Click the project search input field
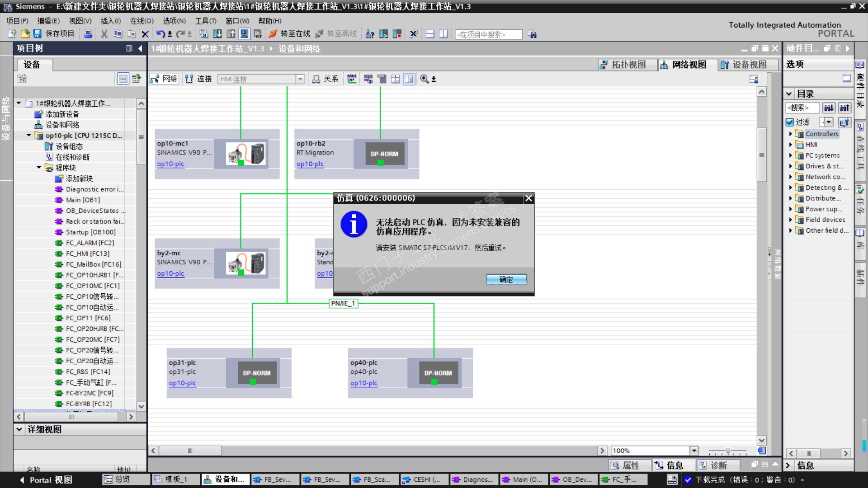The height and width of the screenshot is (488, 868). tap(488, 34)
